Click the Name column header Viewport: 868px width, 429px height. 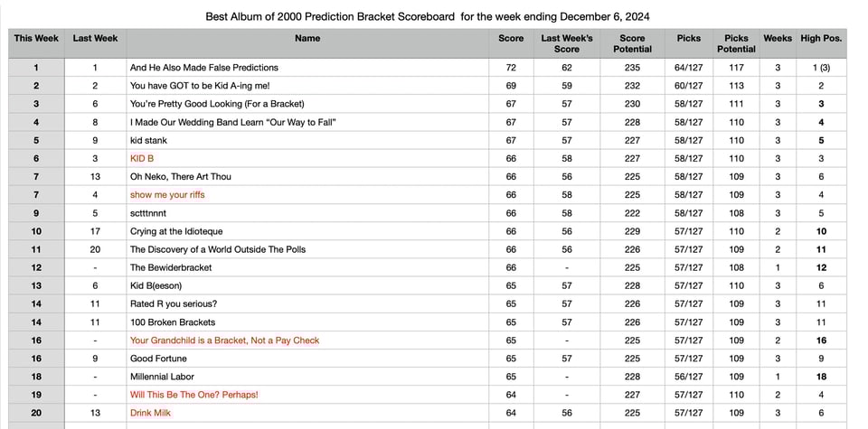pos(307,38)
